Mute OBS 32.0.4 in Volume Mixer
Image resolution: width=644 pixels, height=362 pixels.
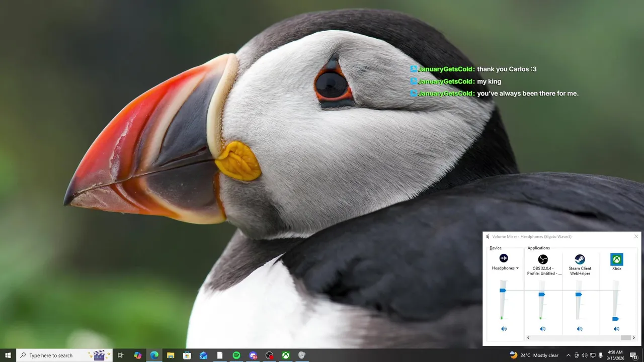tap(543, 329)
